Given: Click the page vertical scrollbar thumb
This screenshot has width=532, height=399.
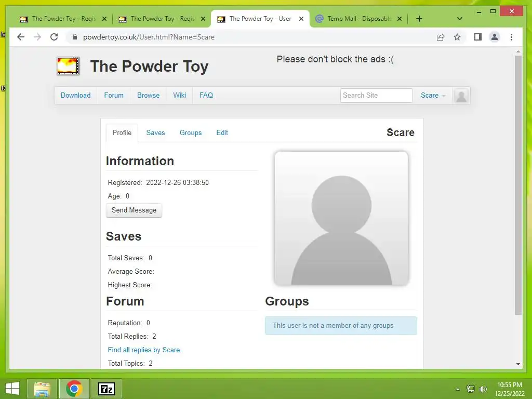Looking at the screenshot, I should point(518,185).
